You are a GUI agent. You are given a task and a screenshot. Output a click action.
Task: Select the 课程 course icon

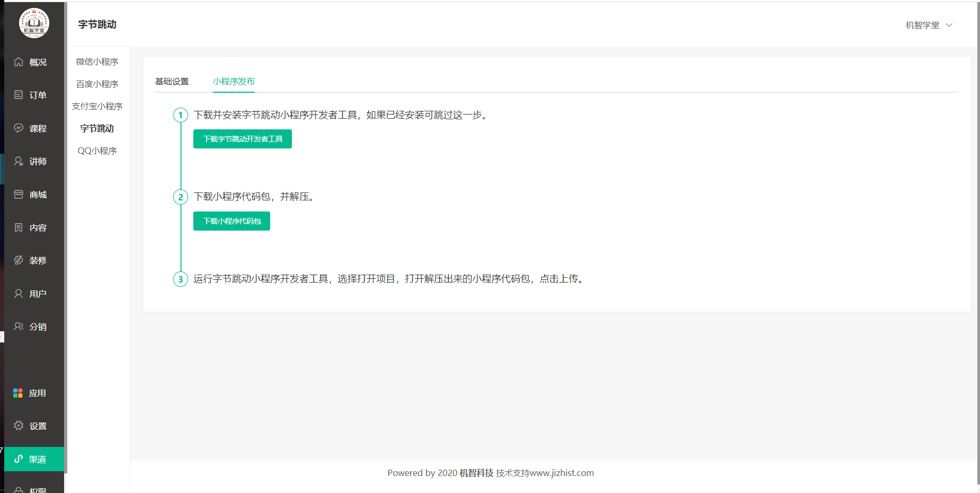click(19, 128)
